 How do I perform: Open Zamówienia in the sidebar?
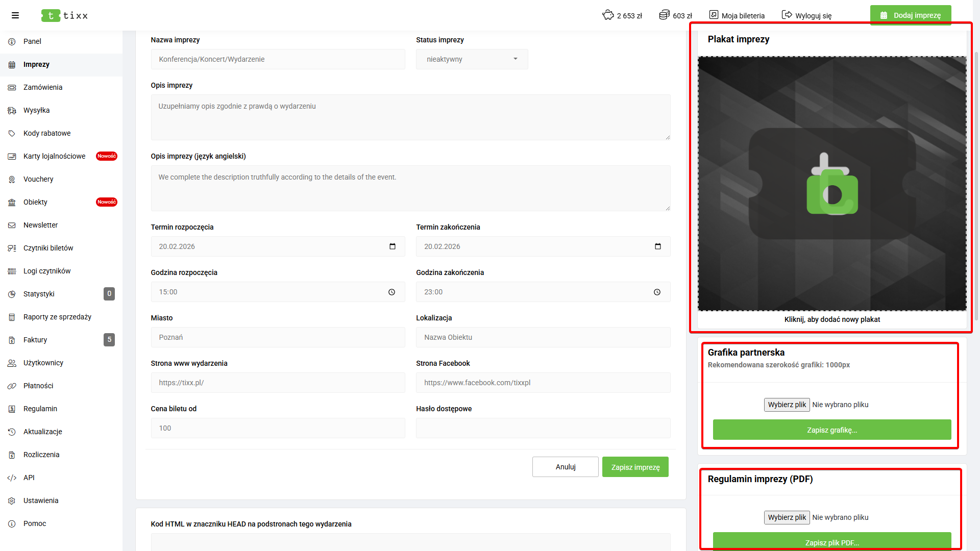pos(43,87)
